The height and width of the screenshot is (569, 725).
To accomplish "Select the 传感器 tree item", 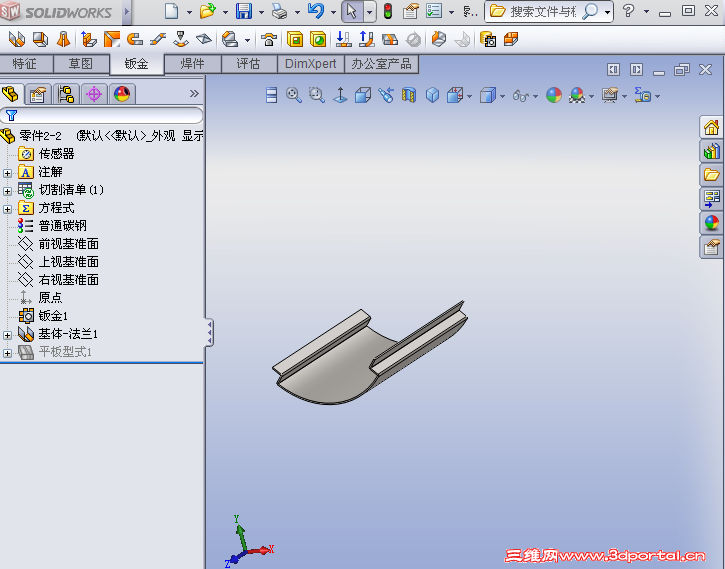I will click(x=46, y=153).
